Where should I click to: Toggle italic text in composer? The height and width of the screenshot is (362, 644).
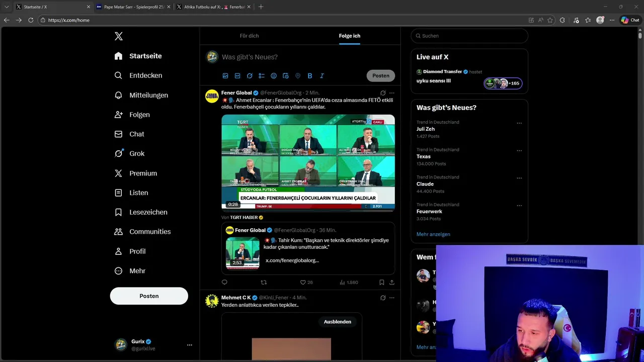[x=322, y=76]
